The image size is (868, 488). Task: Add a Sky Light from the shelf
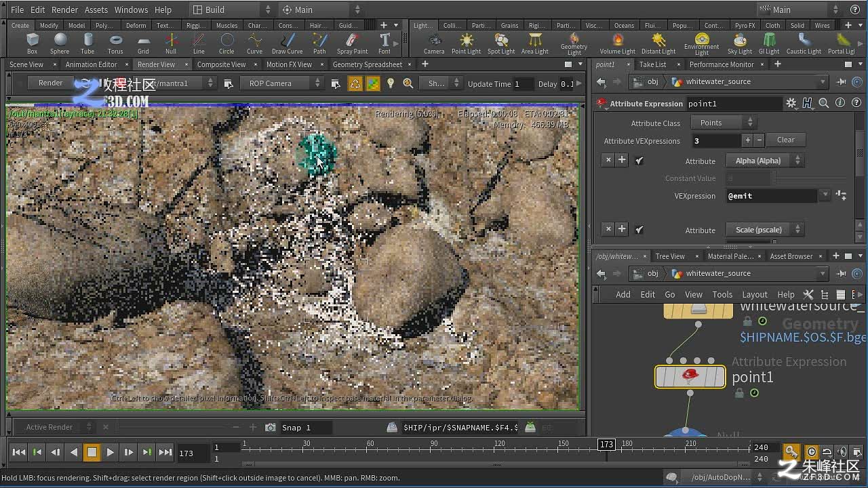tap(740, 43)
